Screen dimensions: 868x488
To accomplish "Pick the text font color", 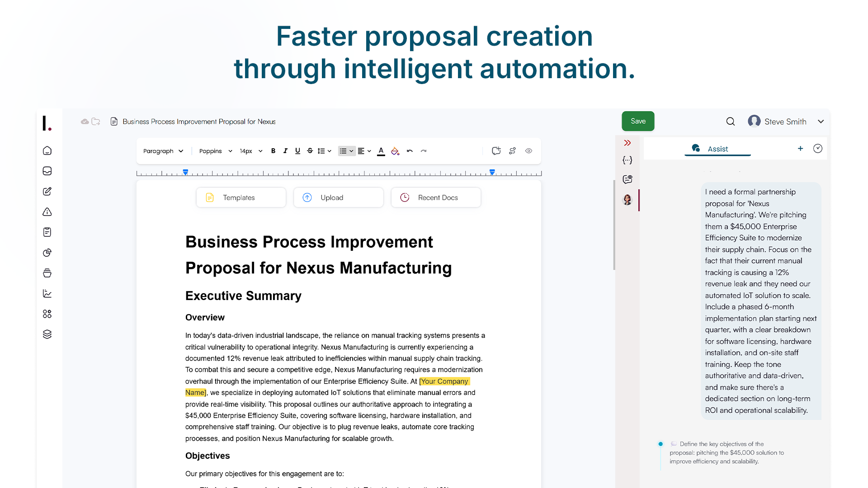I will pyautogui.click(x=381, y=151).
